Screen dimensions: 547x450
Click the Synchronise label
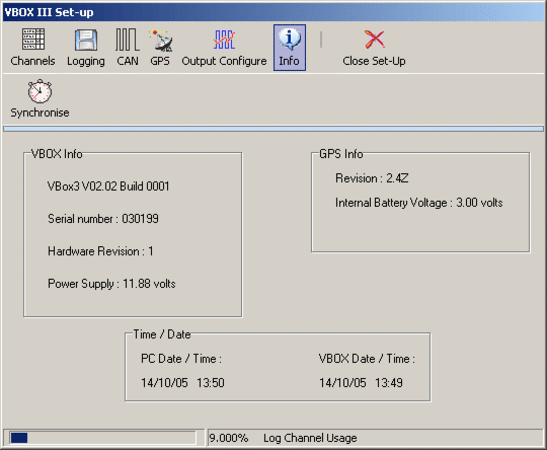coord(40,113)
